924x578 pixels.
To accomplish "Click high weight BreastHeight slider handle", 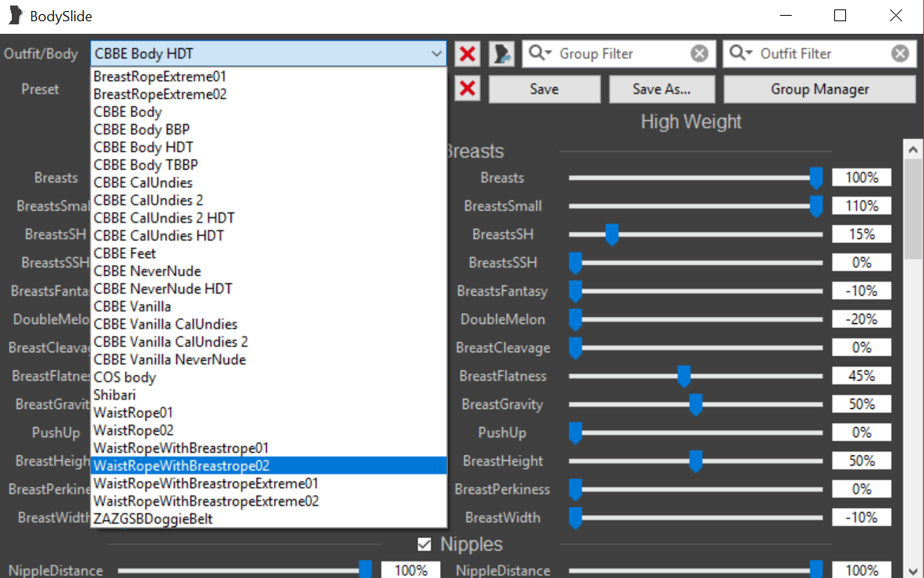I will pyautogui.click(x=696, y=461).
